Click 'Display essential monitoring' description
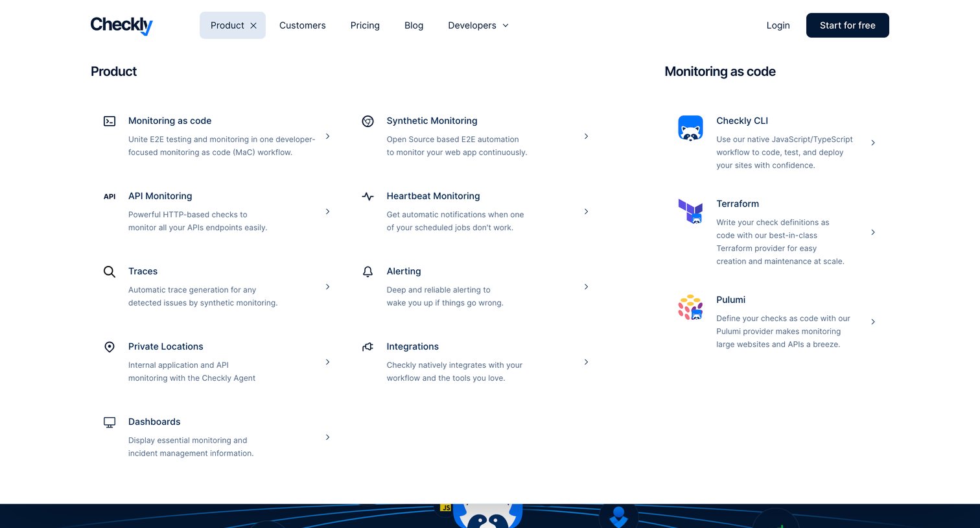Viewport: 980px width, 528px height. (191, 447)
